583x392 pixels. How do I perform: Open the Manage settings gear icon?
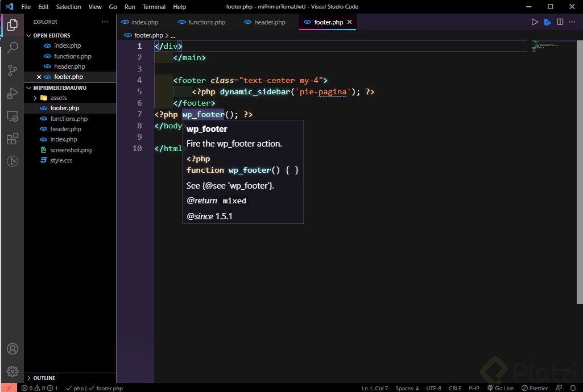pyautogui.click(x=12, y=371)
